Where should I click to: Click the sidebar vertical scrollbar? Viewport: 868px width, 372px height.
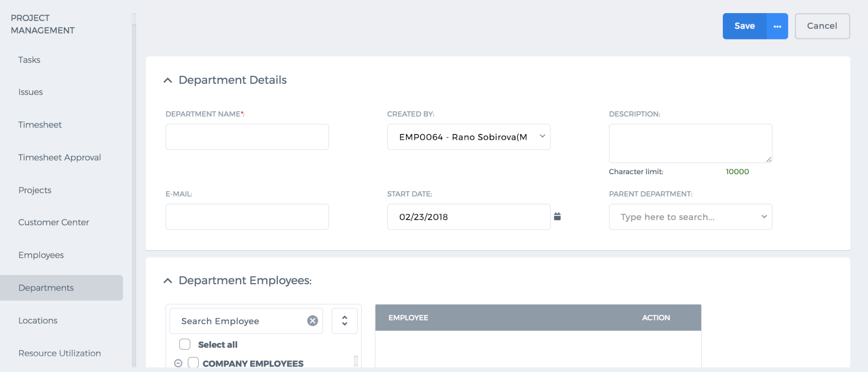[134, 190]
